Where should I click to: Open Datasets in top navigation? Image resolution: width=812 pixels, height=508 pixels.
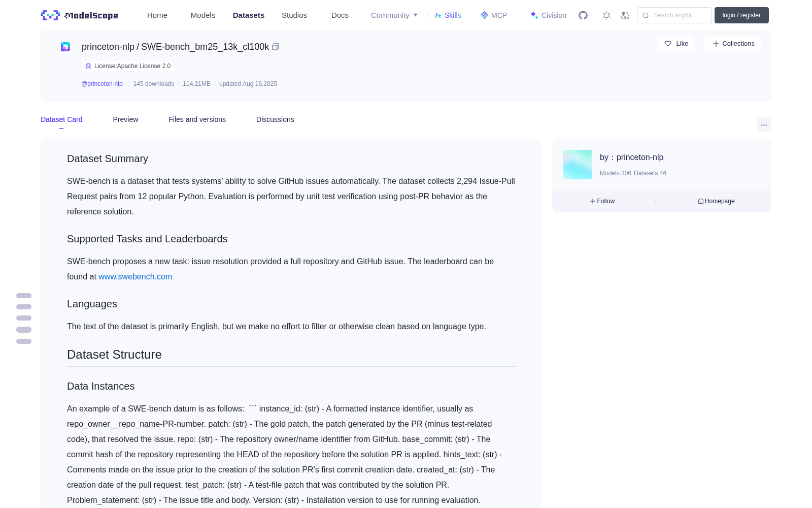(x=249, y=15)
